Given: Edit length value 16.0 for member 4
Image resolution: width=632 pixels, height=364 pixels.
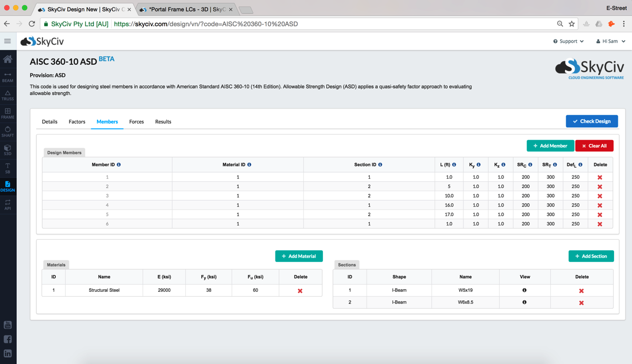Looking at the screenshot, I should [449, 205].
